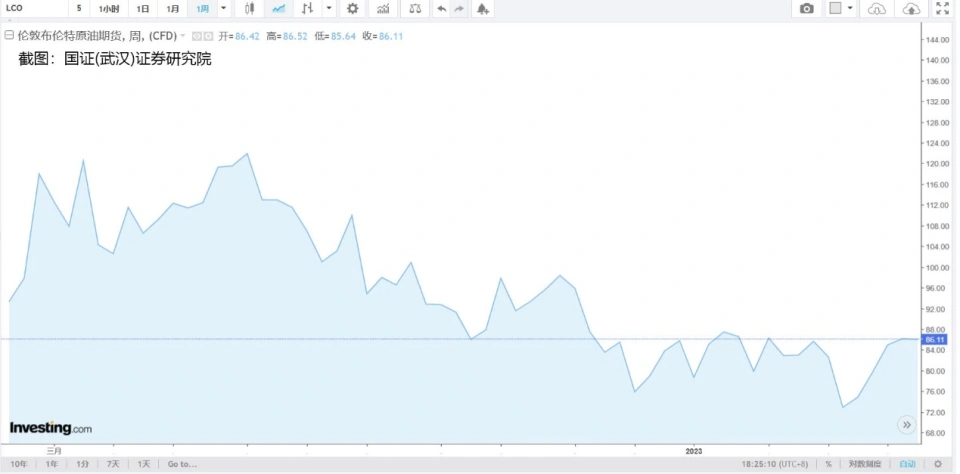The image size is (960, 474).
Task: Set range to 1年 in bottom bar
Action: (x=51, y=464)
